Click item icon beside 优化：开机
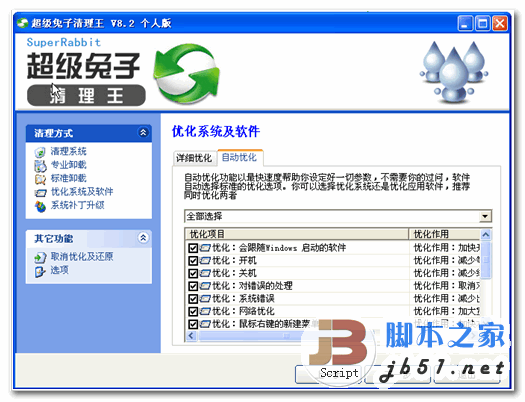Image resolution: width=525 pixels, height=402 pixels. 205,261
